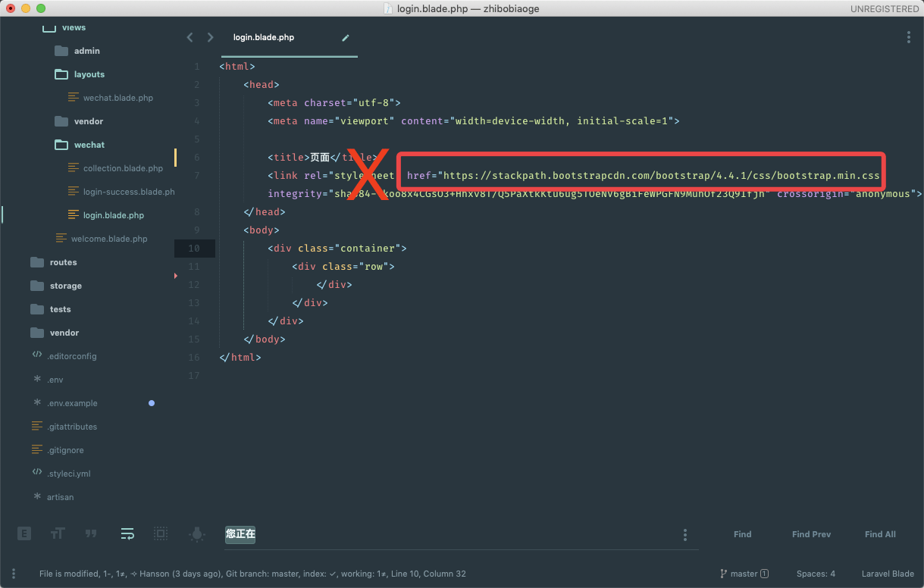Expand the vendor folder under views
This screenshot has height=588, width=924.
pos(89,121)
